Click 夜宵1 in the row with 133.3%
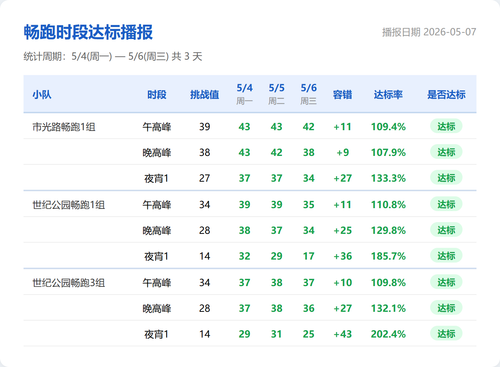Image resolution: width=500 pixels, height=367 pixels. click(x=156, y=178)
